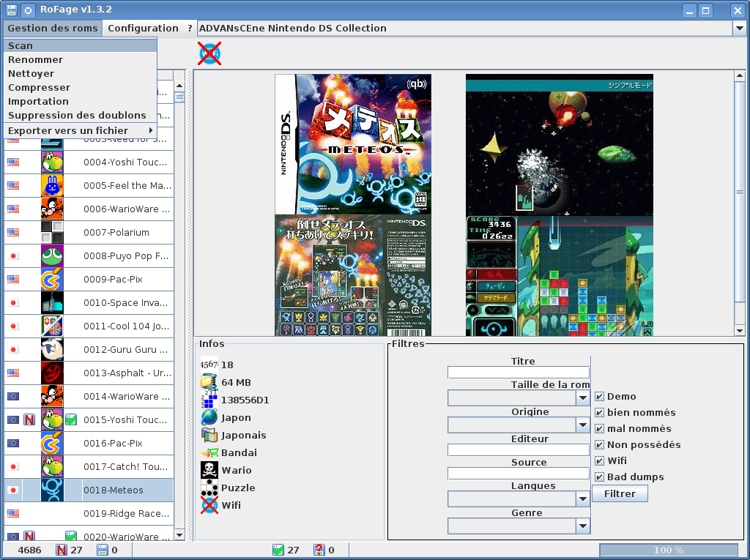Image resolution: width=750 pixels, height=560 pixels.
Task: Open the Langues dropdown
Action: (x=582, y=499)
